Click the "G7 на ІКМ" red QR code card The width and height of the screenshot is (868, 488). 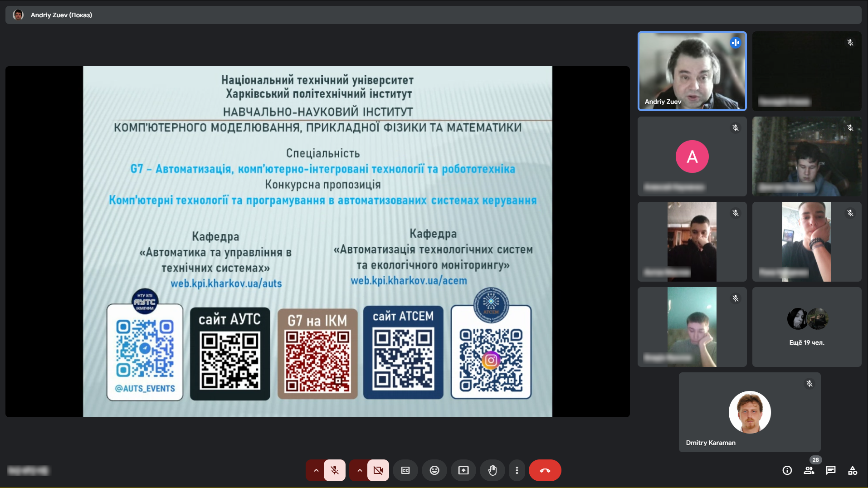317,354
